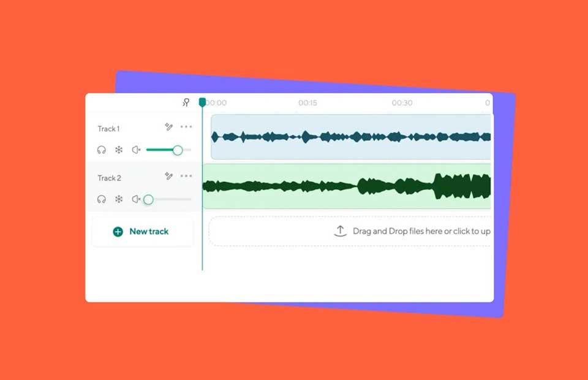This screenshot has height=380, width=588.
Task: Click the upload arrow icon
Action: (340, 231)
